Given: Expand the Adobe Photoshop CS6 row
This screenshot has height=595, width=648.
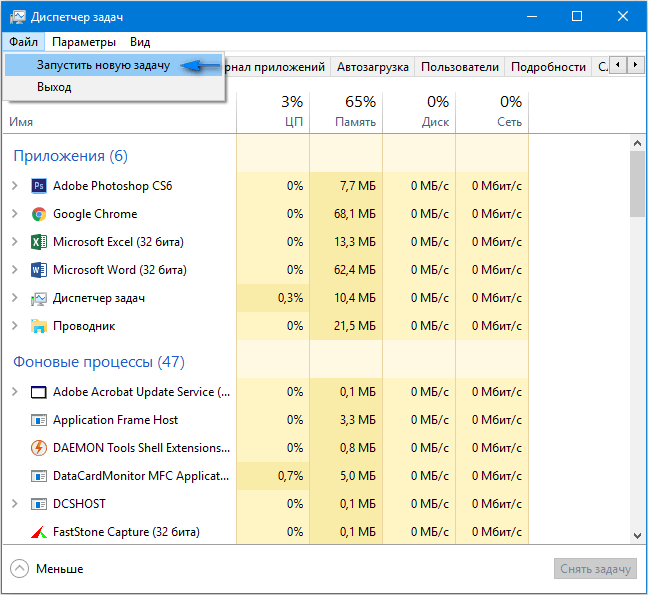Looking at the screenshot, I should (14, 186).
